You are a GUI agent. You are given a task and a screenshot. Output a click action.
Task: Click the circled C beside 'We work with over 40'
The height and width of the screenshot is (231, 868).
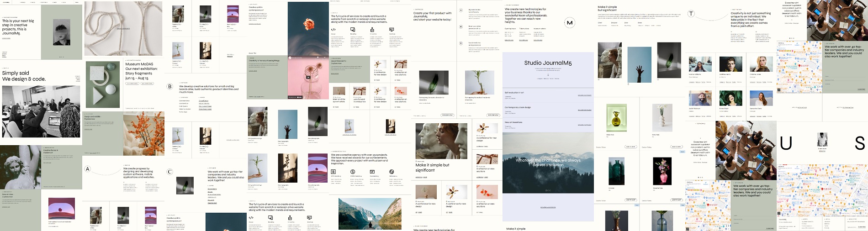[170, 172]
